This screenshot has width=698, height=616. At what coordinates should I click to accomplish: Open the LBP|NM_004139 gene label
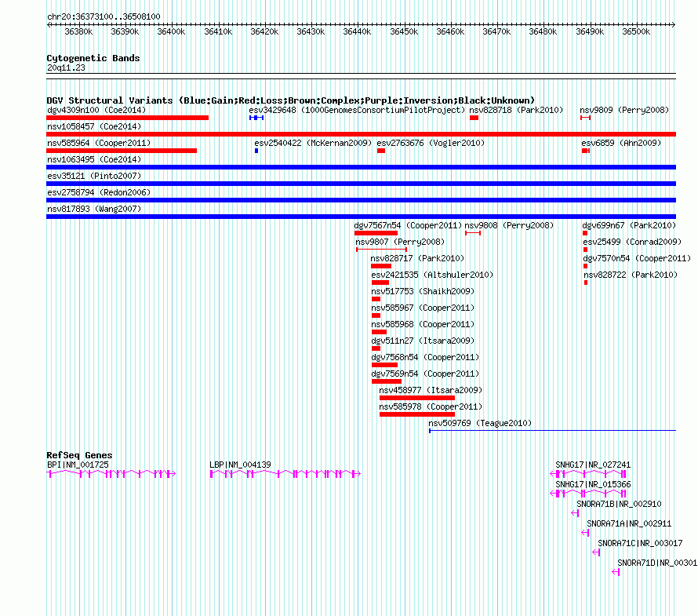tap(240, 465)
